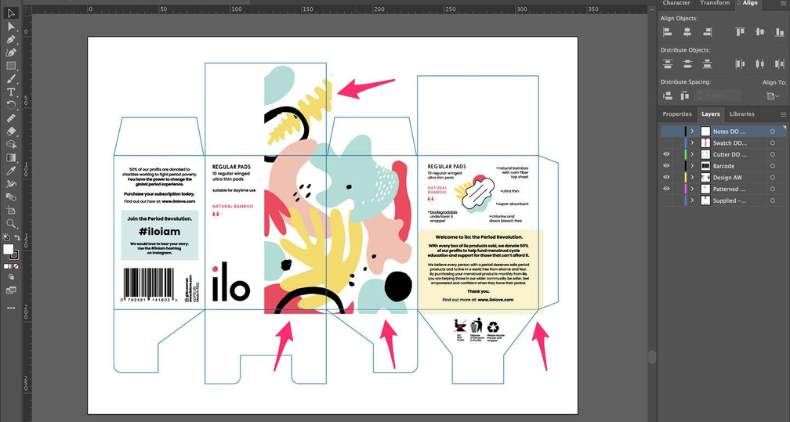The image size is (790, 422).
Task: Set color to None with red slash icon
Action: click(16, 266)
